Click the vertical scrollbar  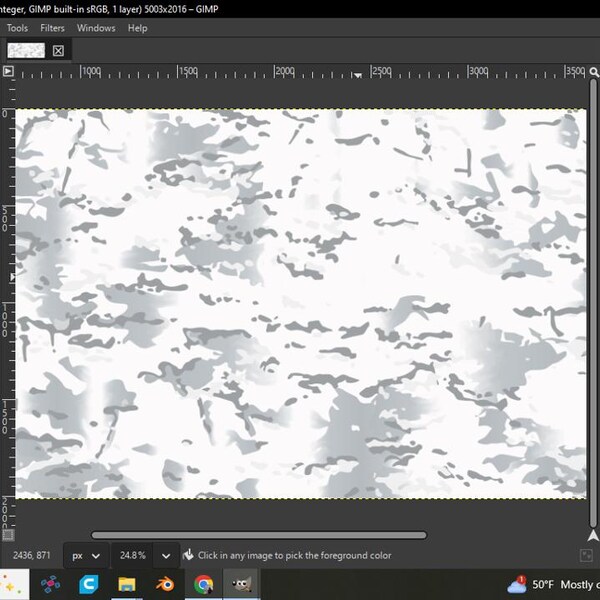tap(593, 303)
